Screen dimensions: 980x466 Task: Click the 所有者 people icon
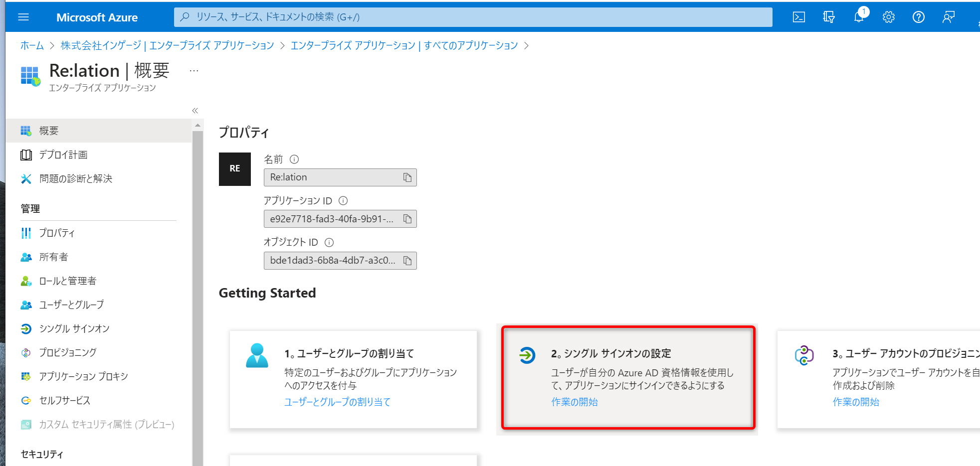point(26,257)
